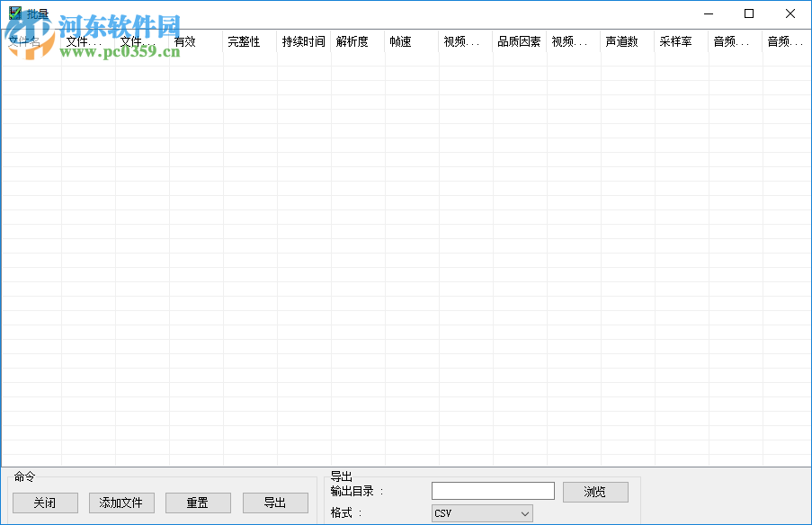Viewport: 812px width, 525px height.
Task: Click the 重置 (Reset) button
Action: pyautogui.click(x=197, y=503)
